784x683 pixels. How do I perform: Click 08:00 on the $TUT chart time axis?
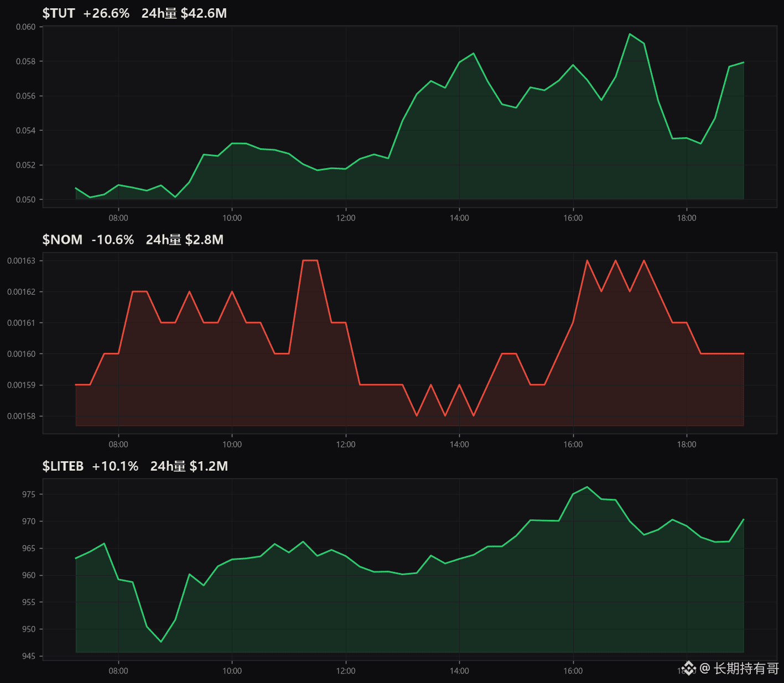pos(118,218)
